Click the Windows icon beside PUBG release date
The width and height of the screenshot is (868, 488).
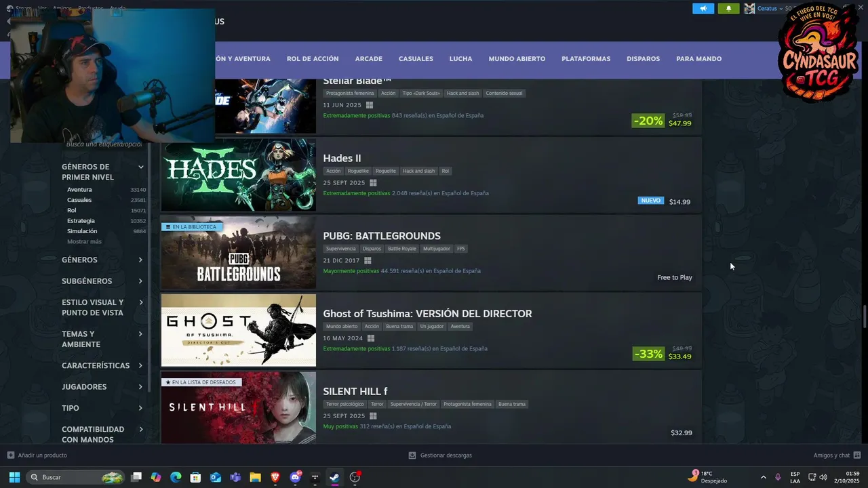pyautogui.click(x=368, y=260)
